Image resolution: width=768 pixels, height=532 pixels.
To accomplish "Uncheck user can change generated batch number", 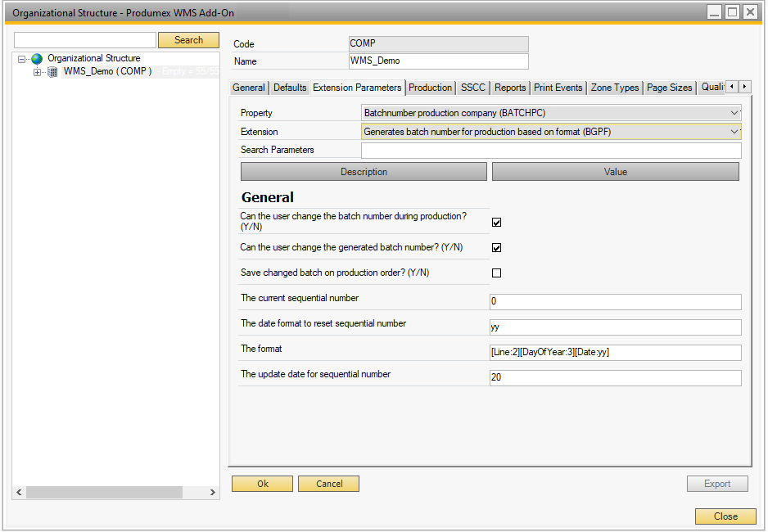I will point(496,247).
